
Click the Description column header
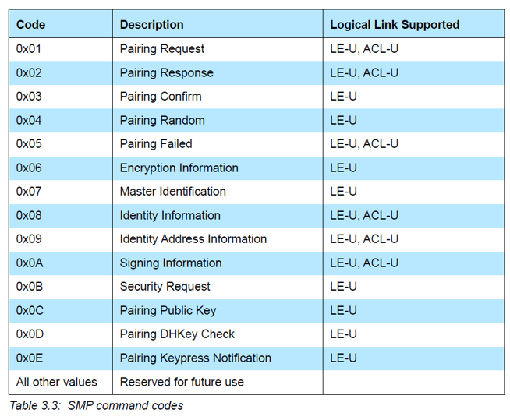point(152,25)
